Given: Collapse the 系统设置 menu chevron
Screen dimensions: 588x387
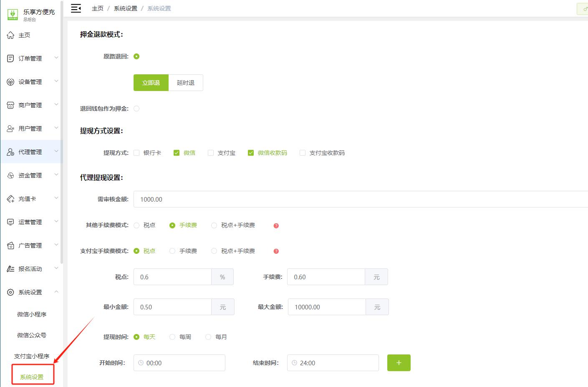Looking at the screenshot, I should [56, 291].
